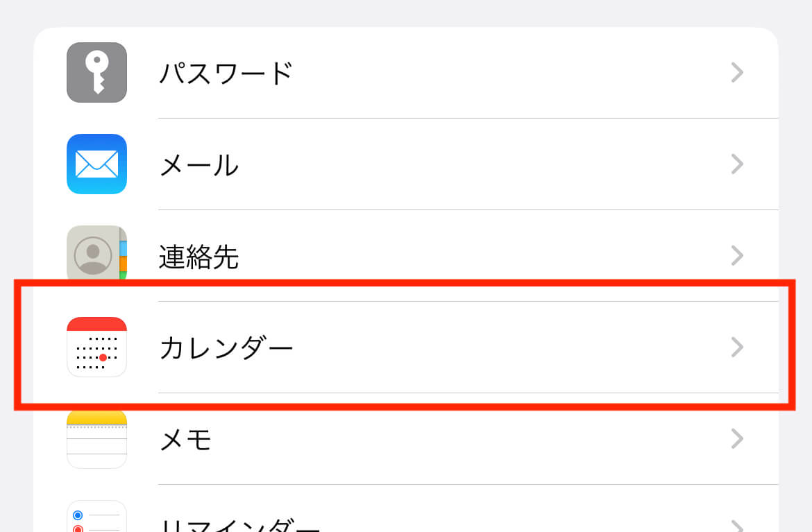Click the chevron next to リマインダー

tap(737, 525)
